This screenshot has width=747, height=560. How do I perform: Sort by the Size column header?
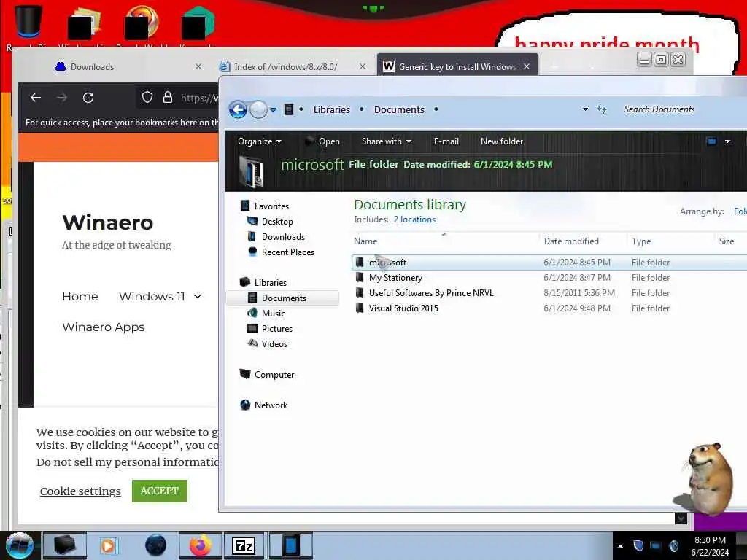click(726, 241)
